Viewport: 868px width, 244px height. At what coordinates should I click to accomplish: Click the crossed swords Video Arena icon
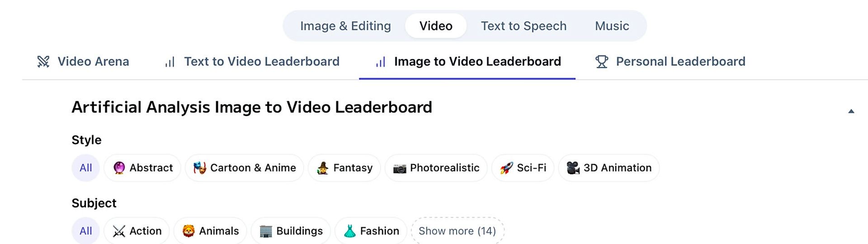[43, 61]
